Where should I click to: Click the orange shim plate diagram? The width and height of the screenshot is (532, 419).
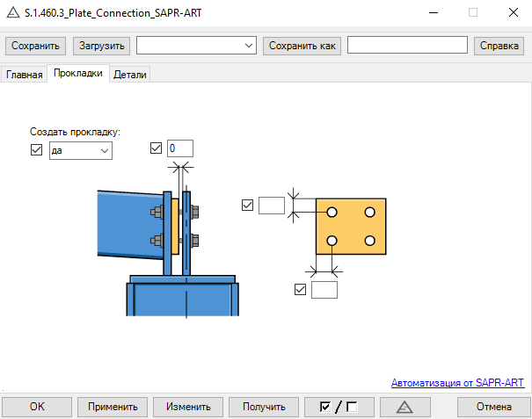click(x=351, y=227)
